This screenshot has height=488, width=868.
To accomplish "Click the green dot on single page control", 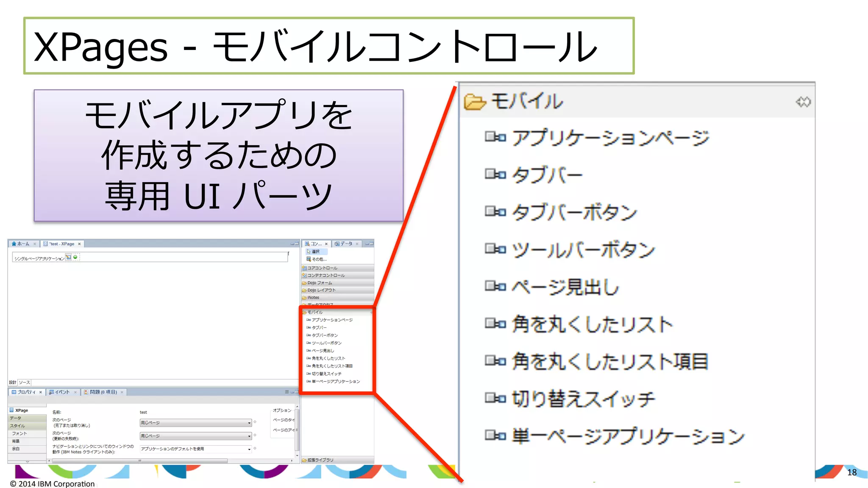I will 75,257.
